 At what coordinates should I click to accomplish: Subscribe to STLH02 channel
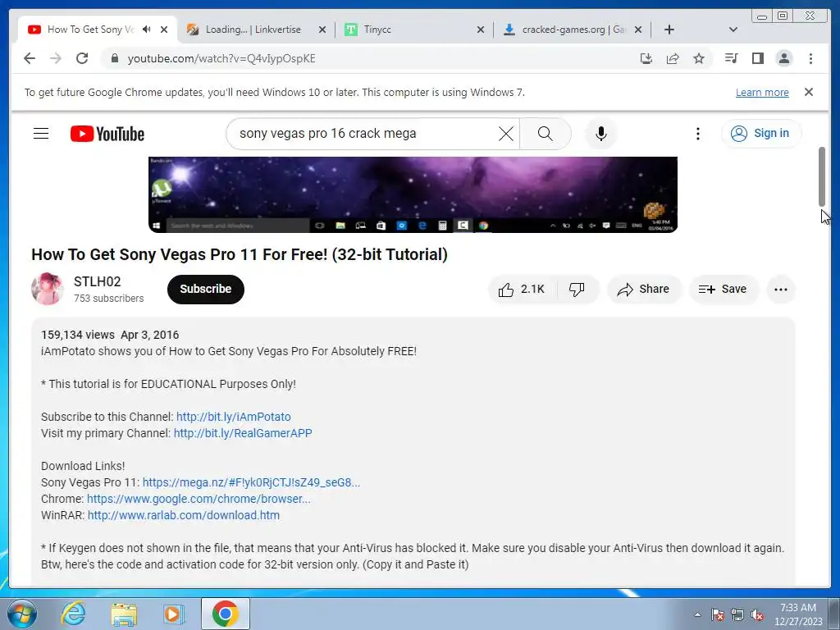pos(206,290)
